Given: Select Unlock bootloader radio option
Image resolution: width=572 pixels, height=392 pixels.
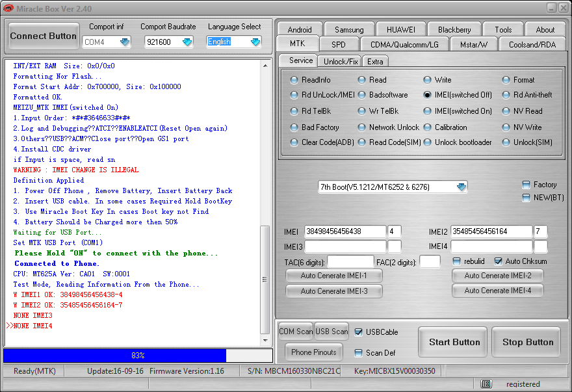Looking at the screenshot, I should pos(427,142).
